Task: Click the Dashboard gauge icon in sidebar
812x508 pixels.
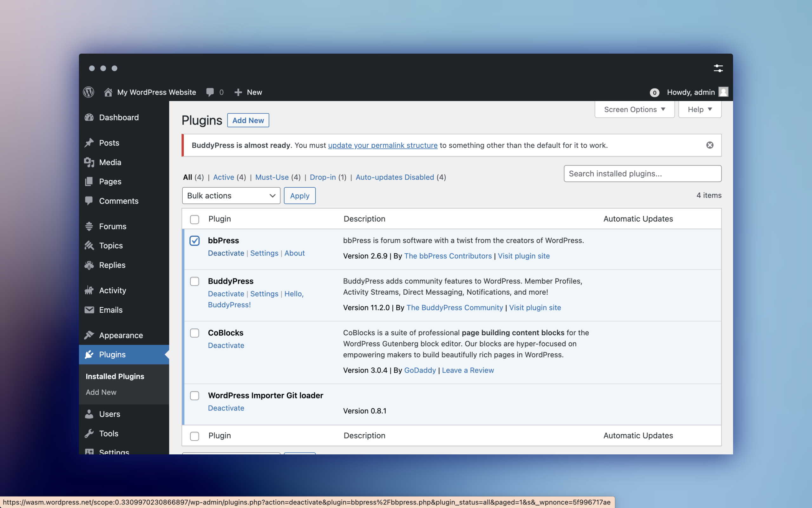Action: pyautogui.click(x=89, y=117)
